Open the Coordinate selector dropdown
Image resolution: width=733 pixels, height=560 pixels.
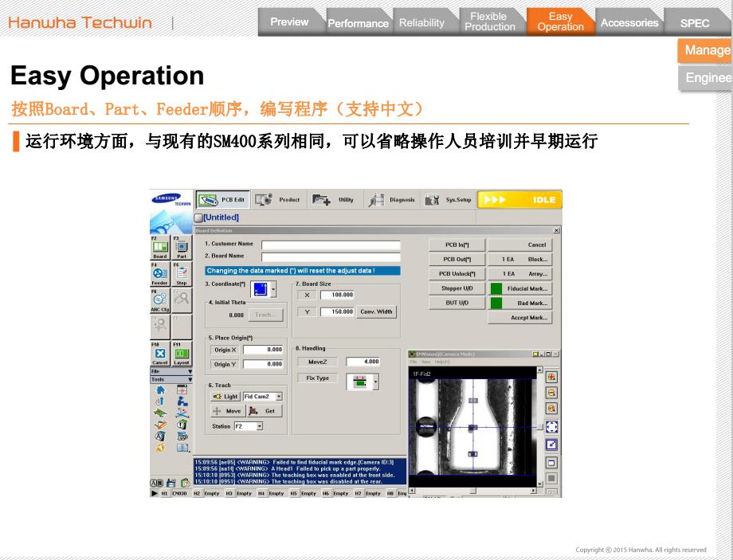(273, 291)
